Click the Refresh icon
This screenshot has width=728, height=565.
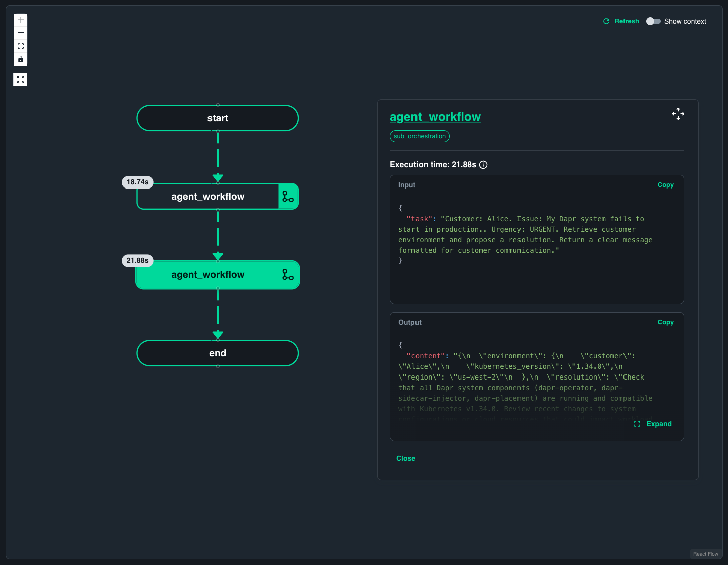point(606,21)
